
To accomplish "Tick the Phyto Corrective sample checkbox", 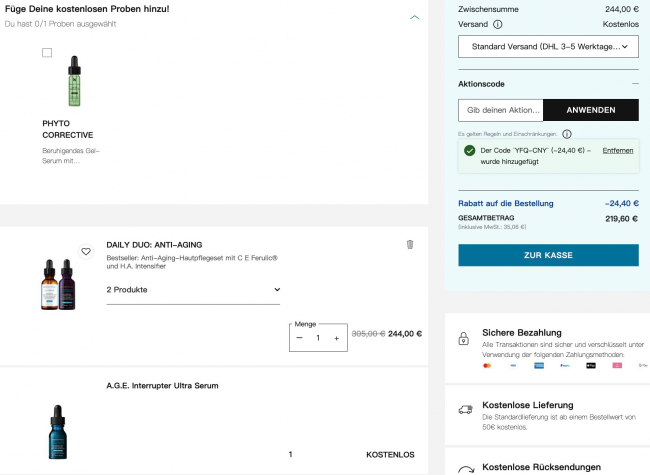I will [x=47, y=53].
